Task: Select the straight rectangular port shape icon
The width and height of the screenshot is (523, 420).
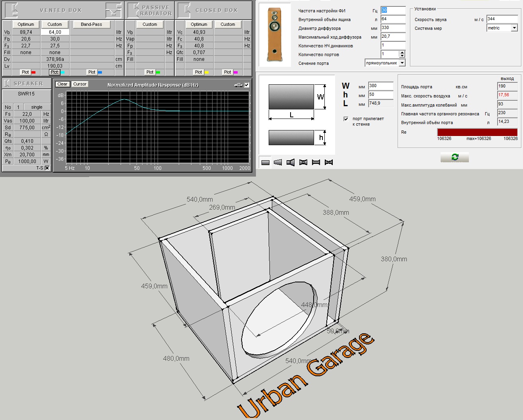Action: tap(265, 162)
